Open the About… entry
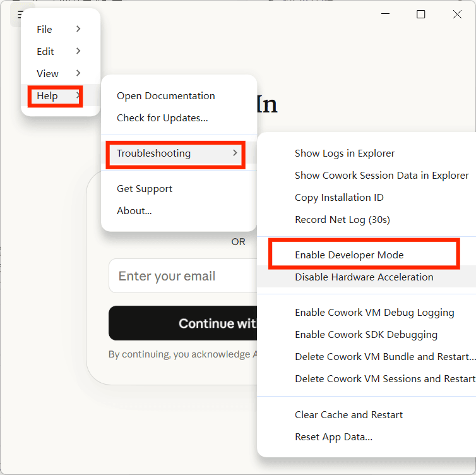Image resolution: width=476 pixels, height=475 pixels. [x=179, y=211]
